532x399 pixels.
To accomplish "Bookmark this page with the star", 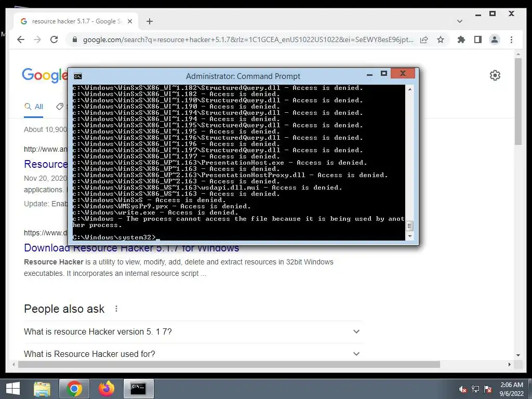I will click(441, 39).
